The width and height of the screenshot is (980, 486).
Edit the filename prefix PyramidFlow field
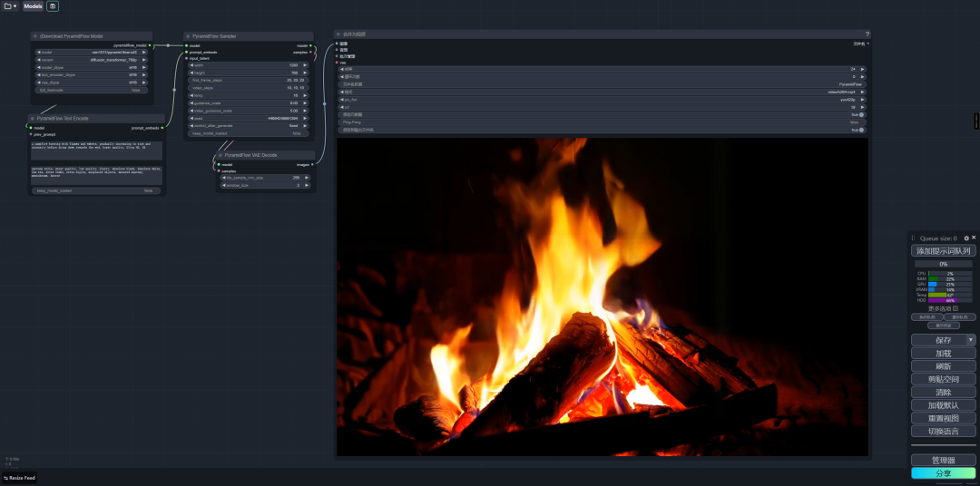tap(602, 84)
